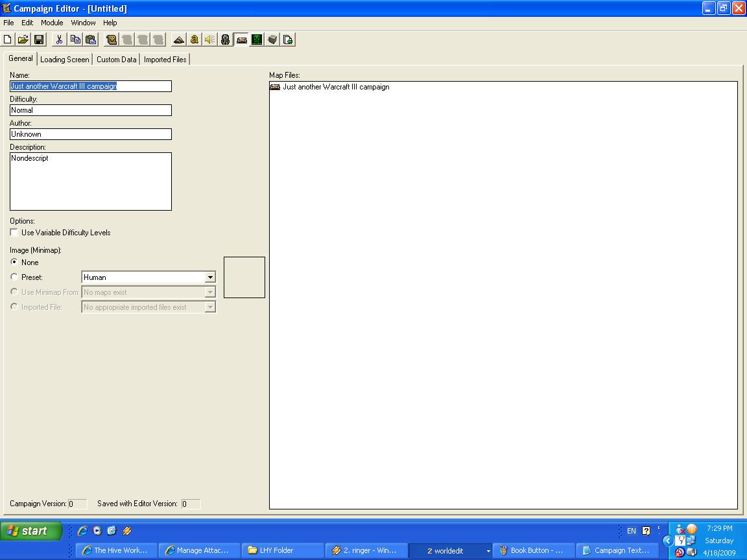
Task: Open the Import Manager page icon
Action: click(288, 40)
